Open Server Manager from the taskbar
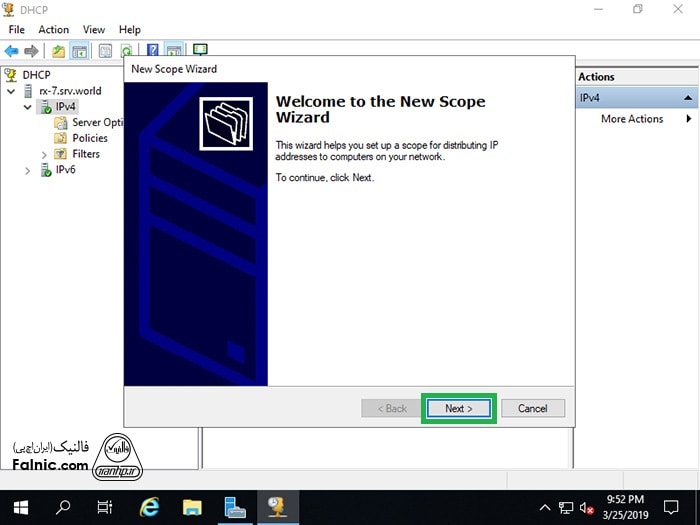Image resolution: width=700 pixels, height=525 pixels. click(x=235, y=507)
